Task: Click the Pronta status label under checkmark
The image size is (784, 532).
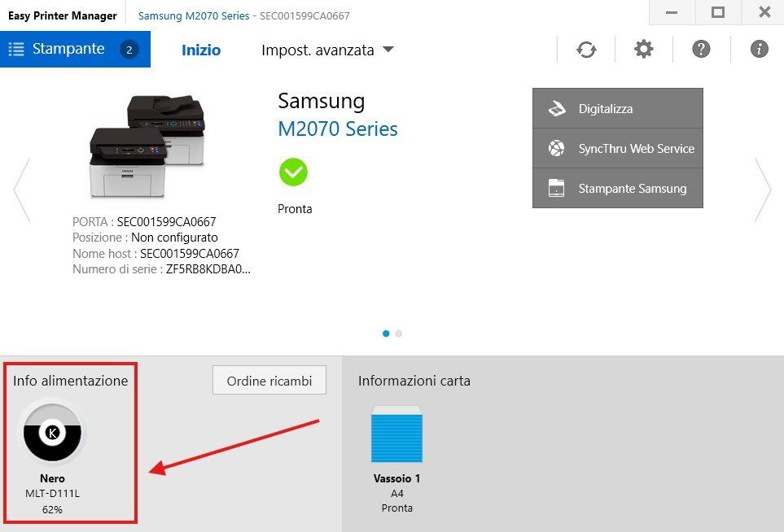Action: [295, 209]
